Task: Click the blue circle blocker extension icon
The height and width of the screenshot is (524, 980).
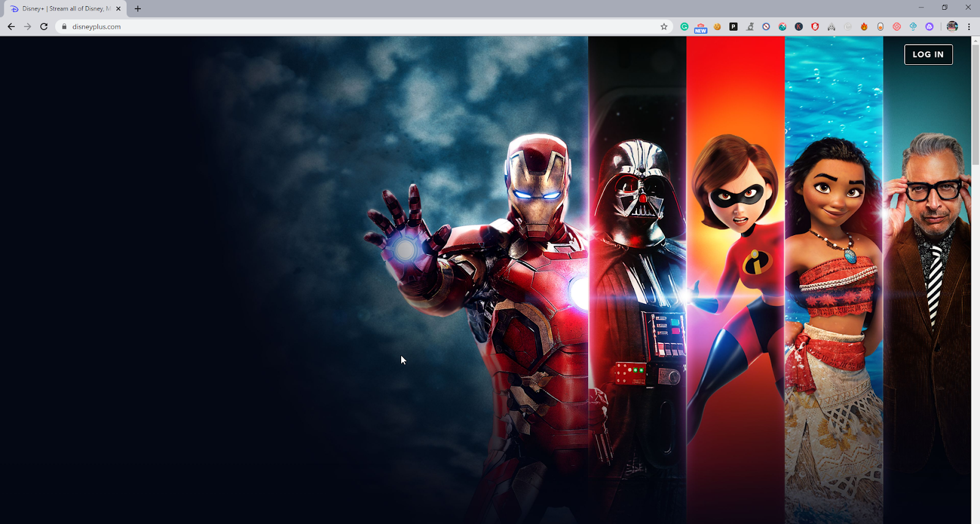Action: 766,26
